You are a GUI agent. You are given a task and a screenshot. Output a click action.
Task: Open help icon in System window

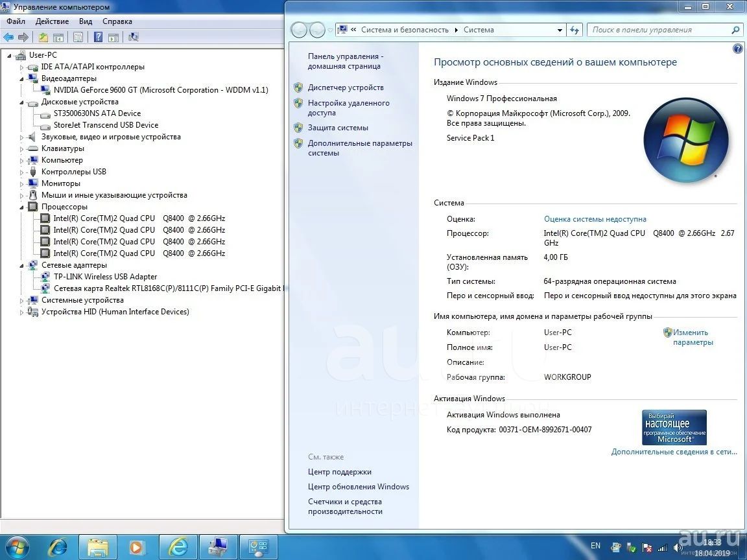[x=737, y=49]
